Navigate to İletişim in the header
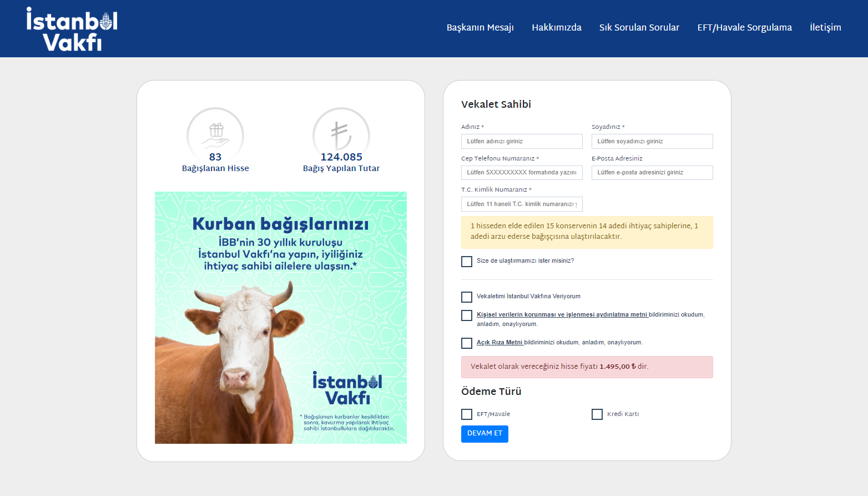This screenshot has width=868, height=496. click(x=825, y=28)
